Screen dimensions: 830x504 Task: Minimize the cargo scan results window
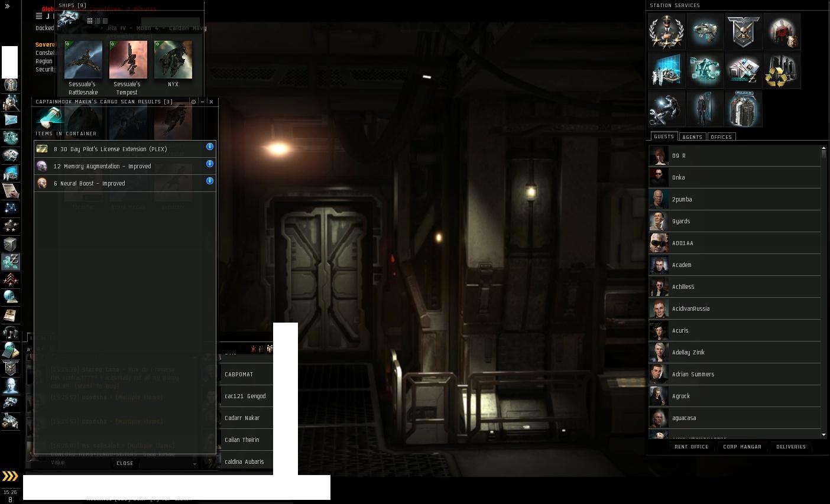coord(202,102)
